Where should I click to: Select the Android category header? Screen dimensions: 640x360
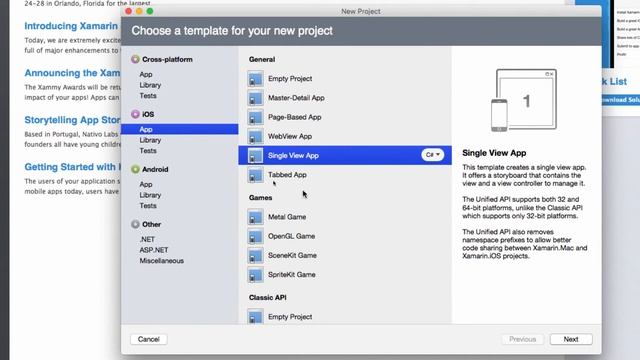149,169
